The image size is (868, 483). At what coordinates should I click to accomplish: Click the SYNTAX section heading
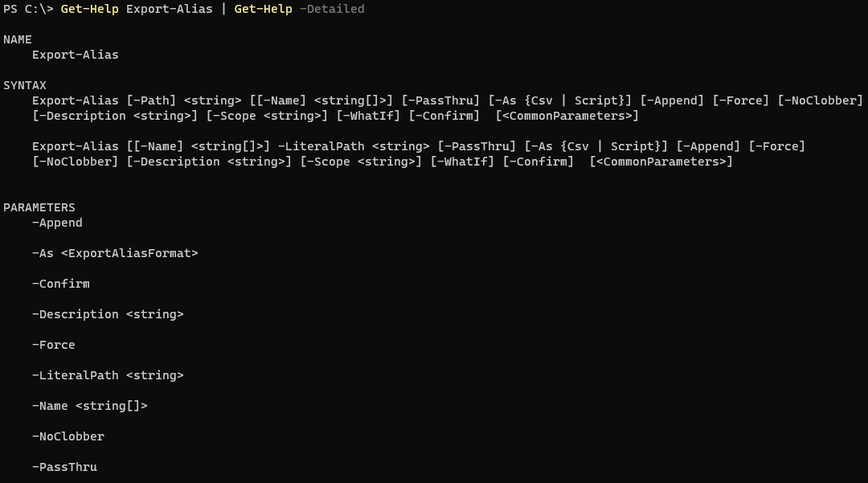click(25, 85)
